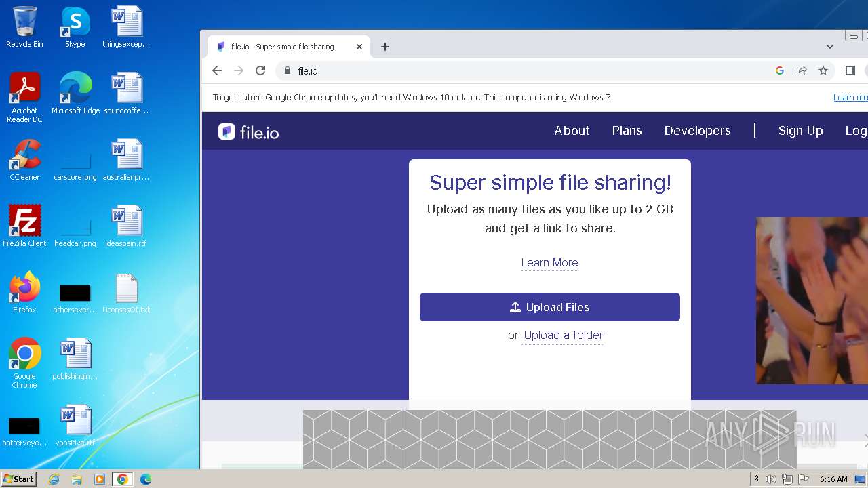Bookmark this page with star icon
Viewport: 868px width, 488px height.
823,70
